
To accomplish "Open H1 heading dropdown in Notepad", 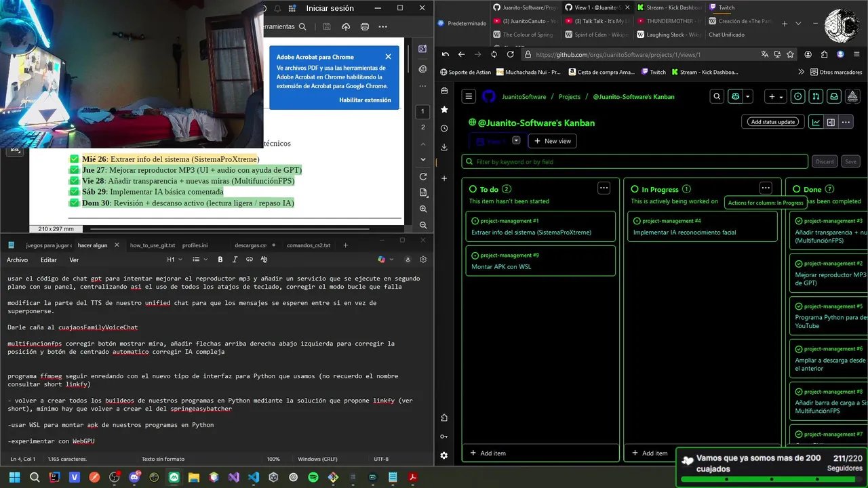I will (x=175, y=260).
